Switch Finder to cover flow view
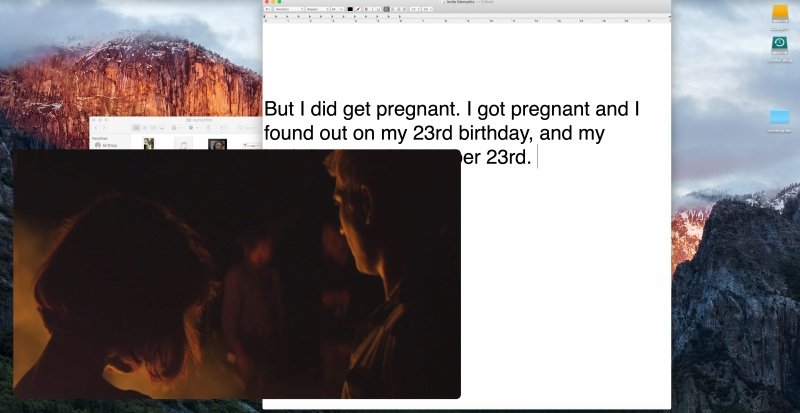This screenshot has width=800, height=413. pos(162,128)
